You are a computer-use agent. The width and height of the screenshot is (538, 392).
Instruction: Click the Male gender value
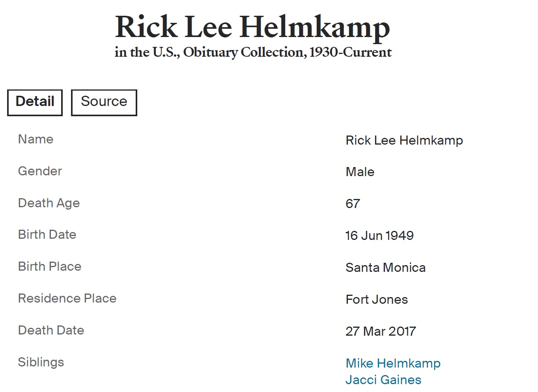360,172
